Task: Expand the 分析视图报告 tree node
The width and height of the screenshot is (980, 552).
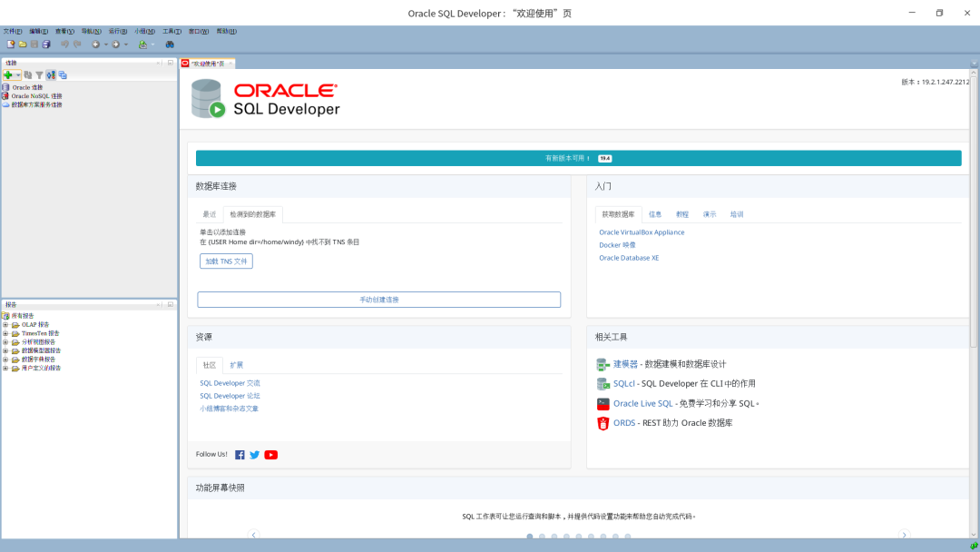Action: 5,342
